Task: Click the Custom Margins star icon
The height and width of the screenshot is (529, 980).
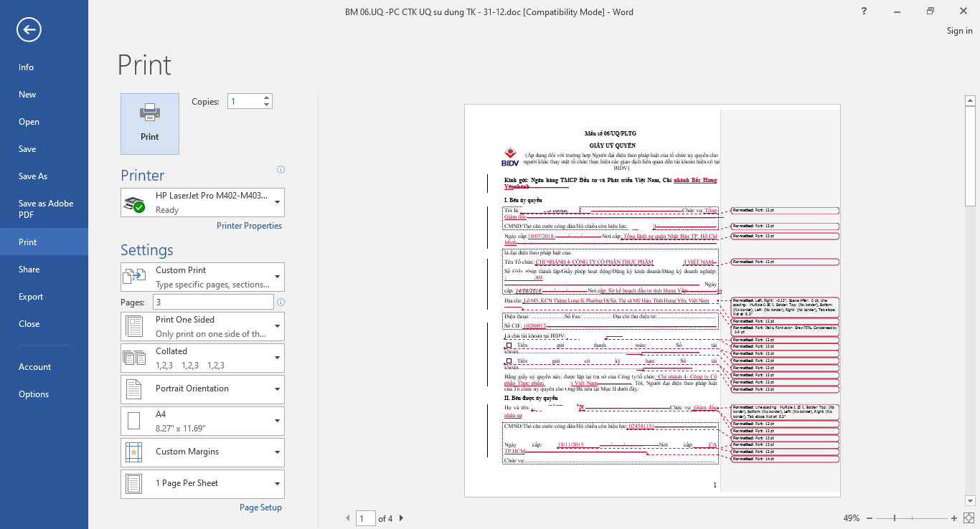Action: pyautogui.click(x=134, y=452)
